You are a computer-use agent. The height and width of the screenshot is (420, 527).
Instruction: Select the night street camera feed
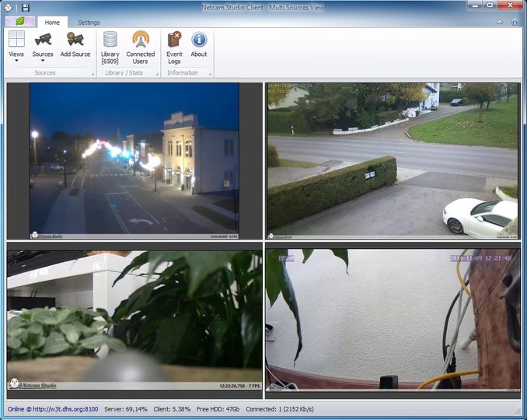pyautogui.click(x=134, y=161)
